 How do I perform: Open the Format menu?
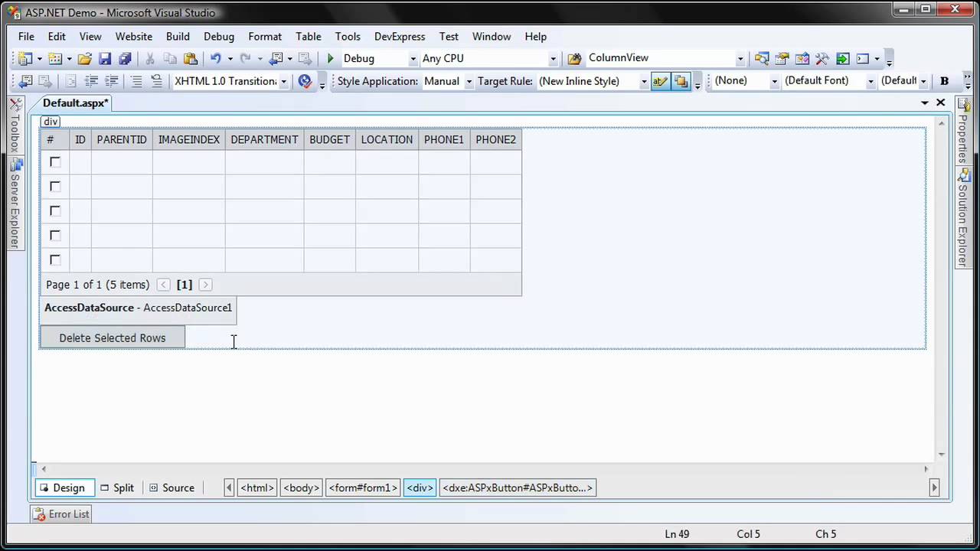pyautogui.click(x=265, y=36)
